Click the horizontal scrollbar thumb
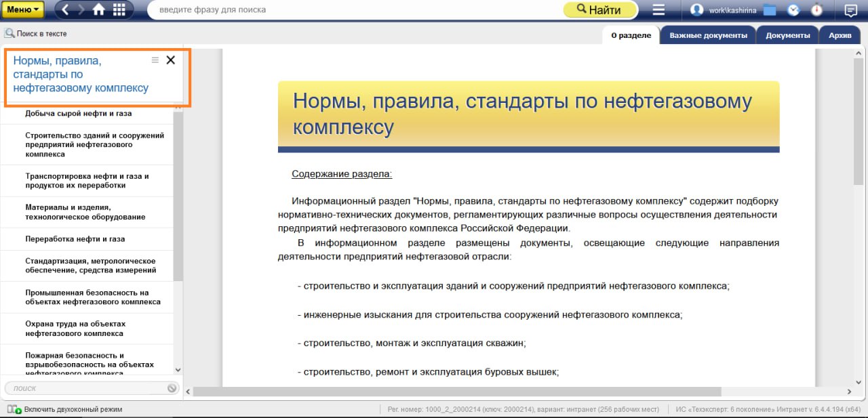Viewport: 868px width, 418px height. pyautogui.click(x=458, y=392)
